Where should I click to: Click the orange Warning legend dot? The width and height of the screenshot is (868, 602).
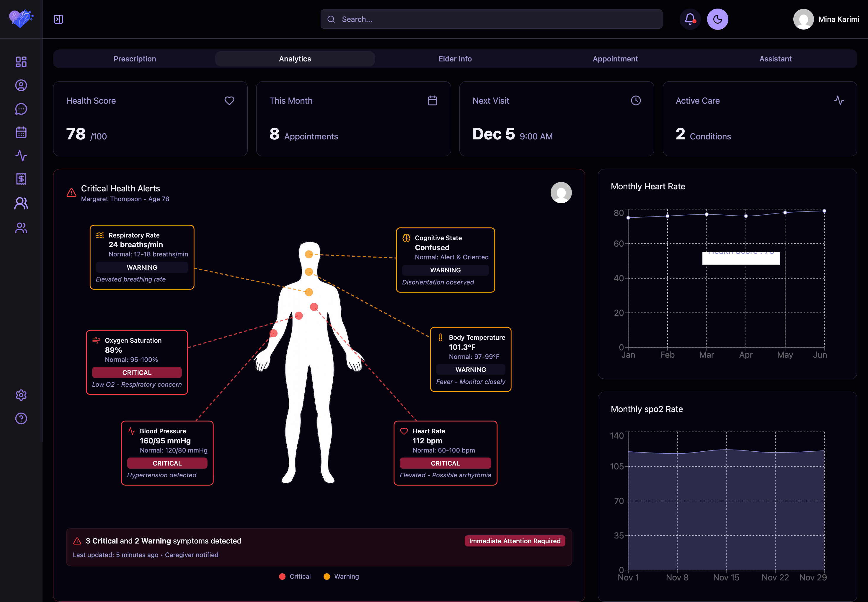(327, 576)
